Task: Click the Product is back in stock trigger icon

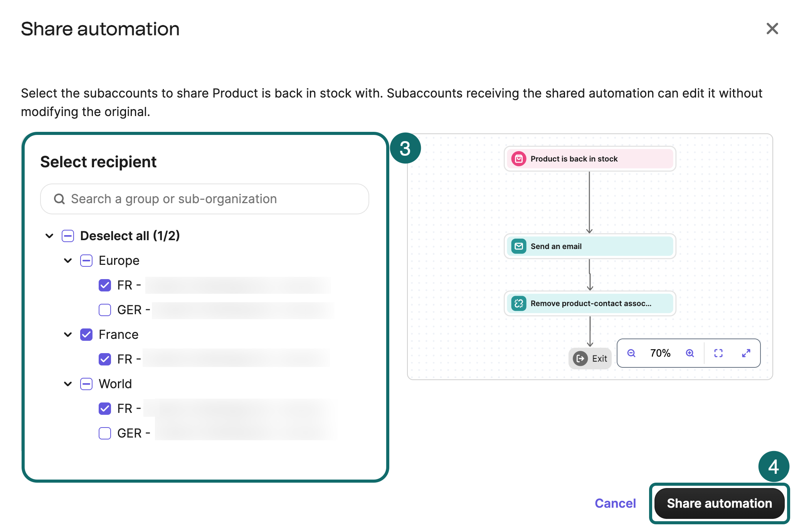Action: (x=519, y=159)
